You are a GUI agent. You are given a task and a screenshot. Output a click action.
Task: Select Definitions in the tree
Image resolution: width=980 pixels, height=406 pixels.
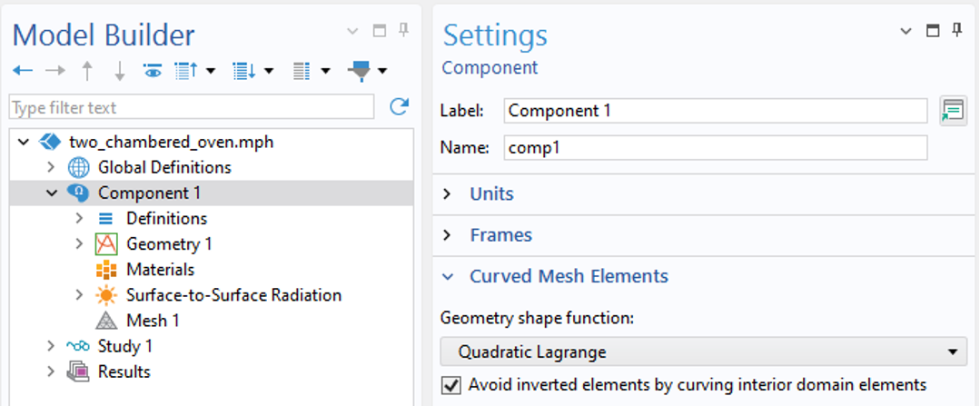point(166,219)
